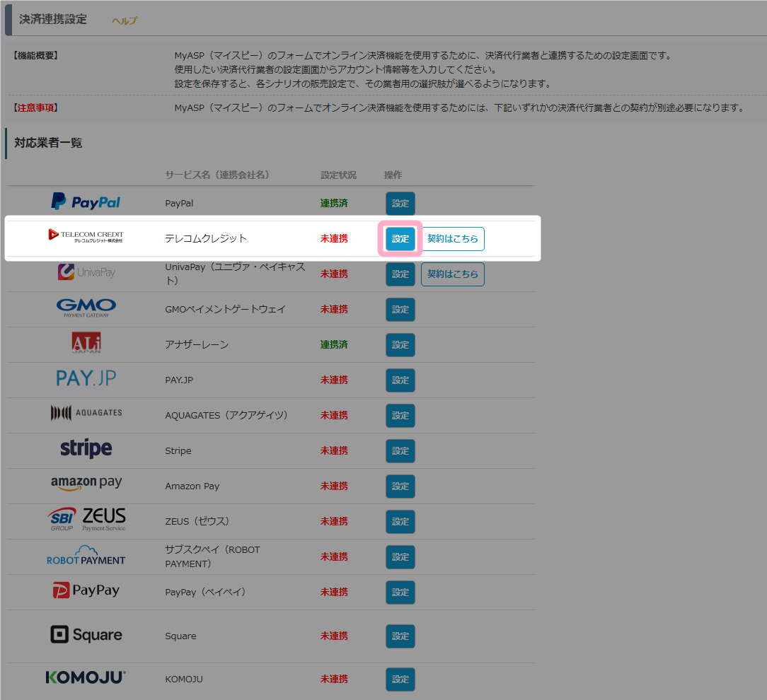Viewport: 767px width, 700px height.
Task: Click the Stripe logo
Action: pos(86,449)
